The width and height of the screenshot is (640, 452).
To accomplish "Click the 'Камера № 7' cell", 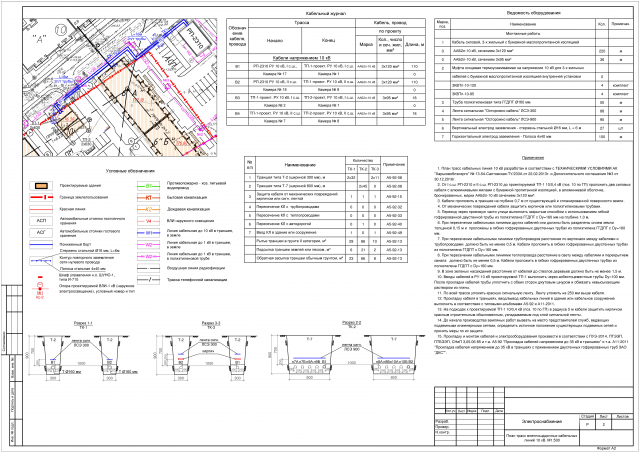I will (275, 121).
